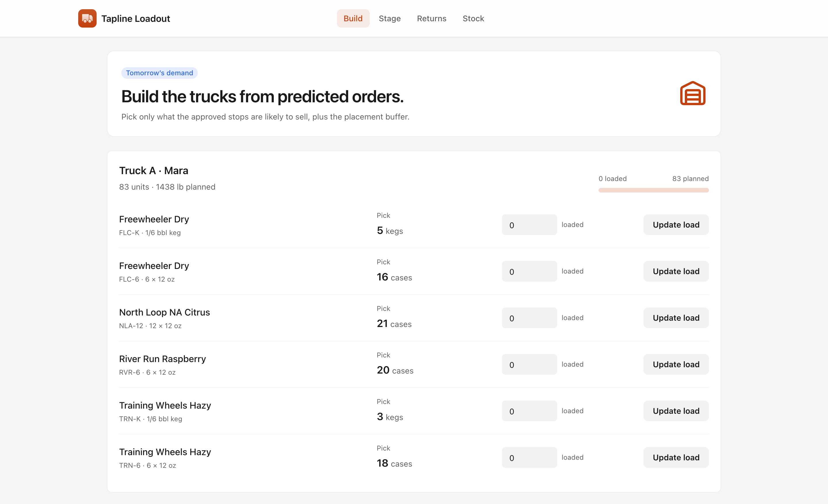Click the loaded field for TRN-6 cases
The height and width of the screenshot is (504, 828).
point(529,458)
